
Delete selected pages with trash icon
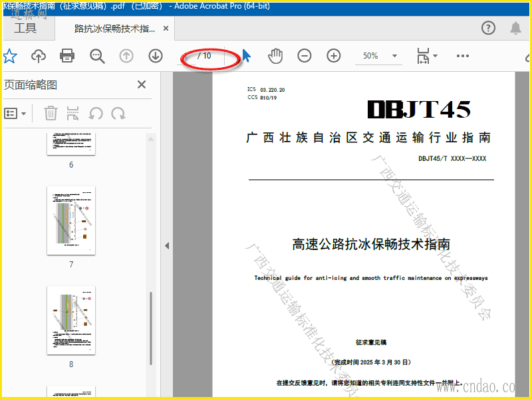point(51,113)
